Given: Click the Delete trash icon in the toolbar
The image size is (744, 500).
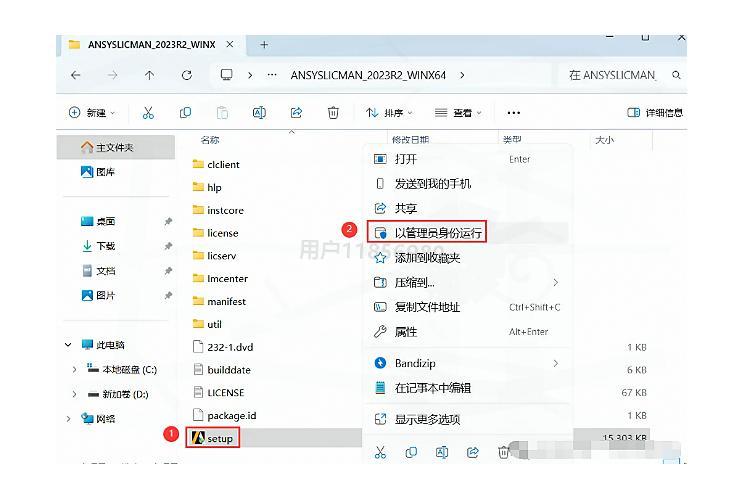Looking at the screenshot, I should [x=333, y=112].
